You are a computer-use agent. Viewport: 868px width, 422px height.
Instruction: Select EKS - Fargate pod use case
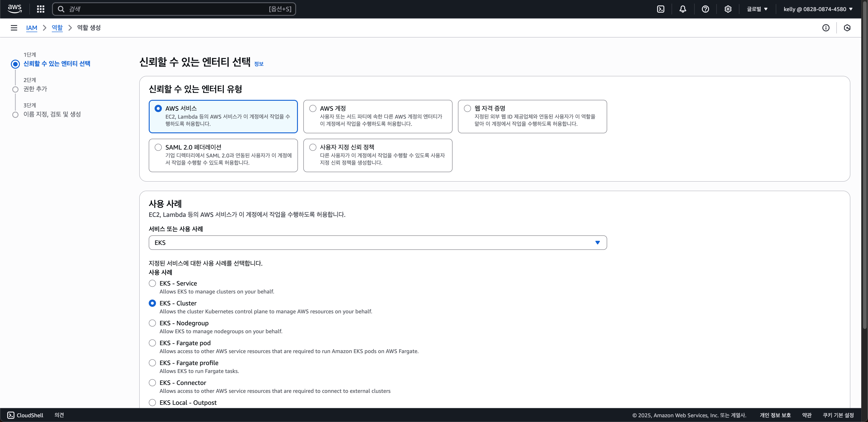(152, 343)
